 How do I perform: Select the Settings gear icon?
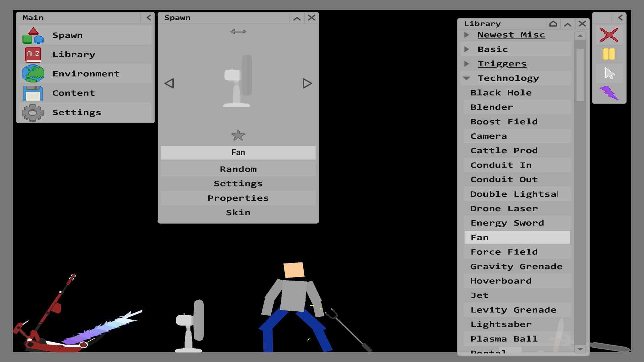(x=33, y=112)
